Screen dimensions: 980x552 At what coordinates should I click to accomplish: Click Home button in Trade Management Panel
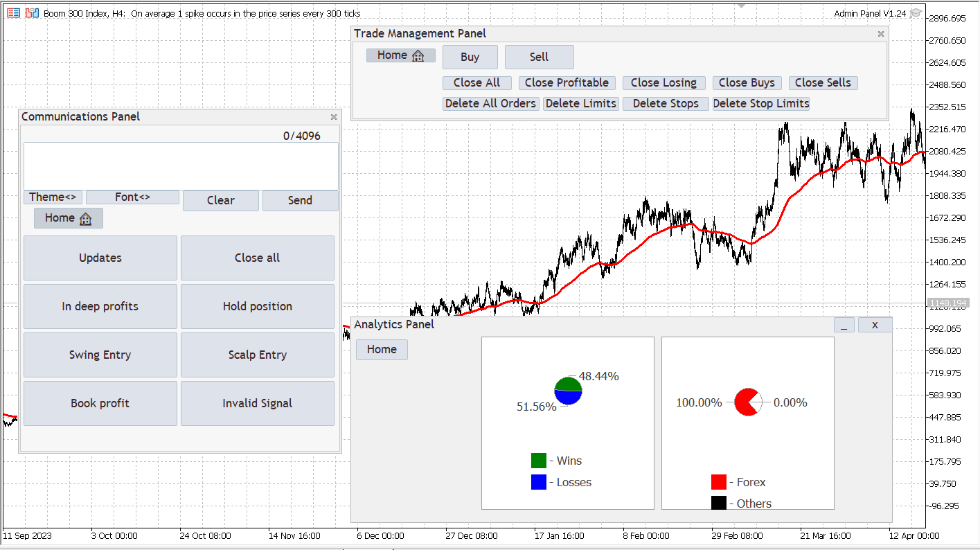tap(401, 55)
